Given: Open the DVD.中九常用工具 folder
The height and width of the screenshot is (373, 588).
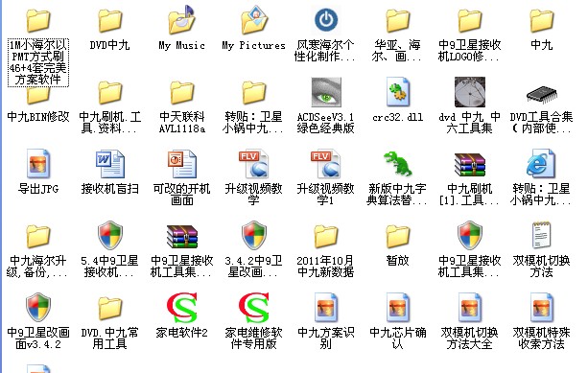Looking at the screenshot, I should (110, 309).
